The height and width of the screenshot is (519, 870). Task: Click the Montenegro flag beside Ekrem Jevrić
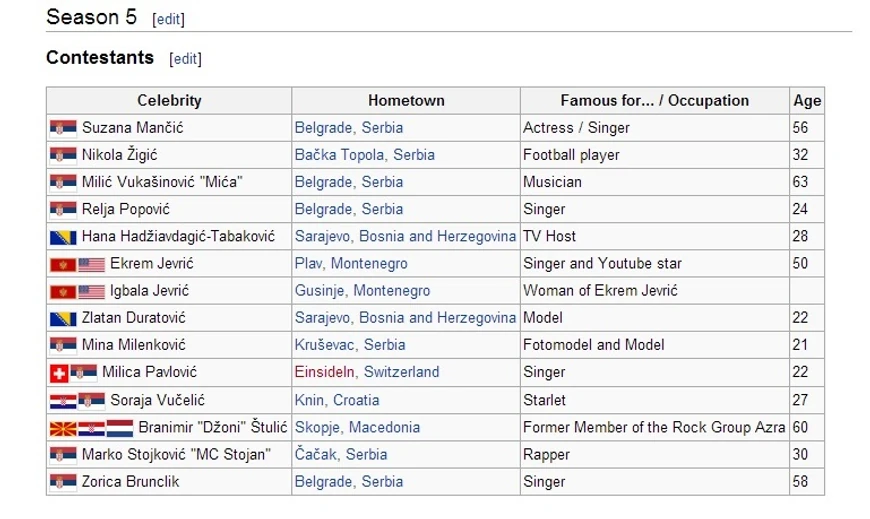(x=63, y=265)
